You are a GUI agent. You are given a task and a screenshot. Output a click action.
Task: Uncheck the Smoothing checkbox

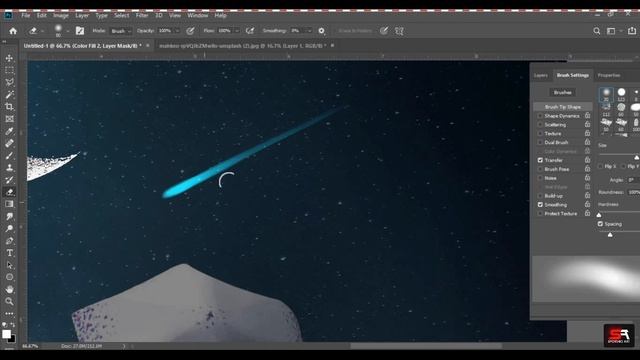(540, 204)
